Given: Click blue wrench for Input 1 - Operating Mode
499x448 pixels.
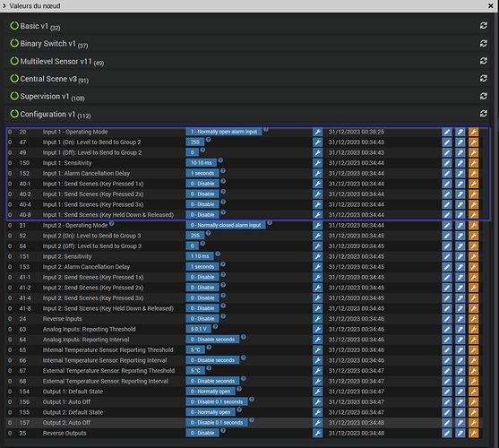Looking at the screenshot, I should (x=317, y=132).
